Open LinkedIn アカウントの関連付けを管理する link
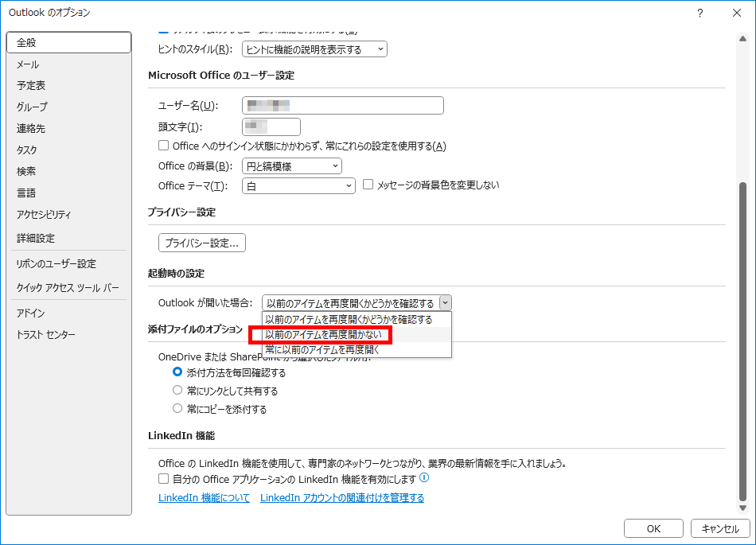756x545 pixels. pyautogui.click(x=342, y=498)
